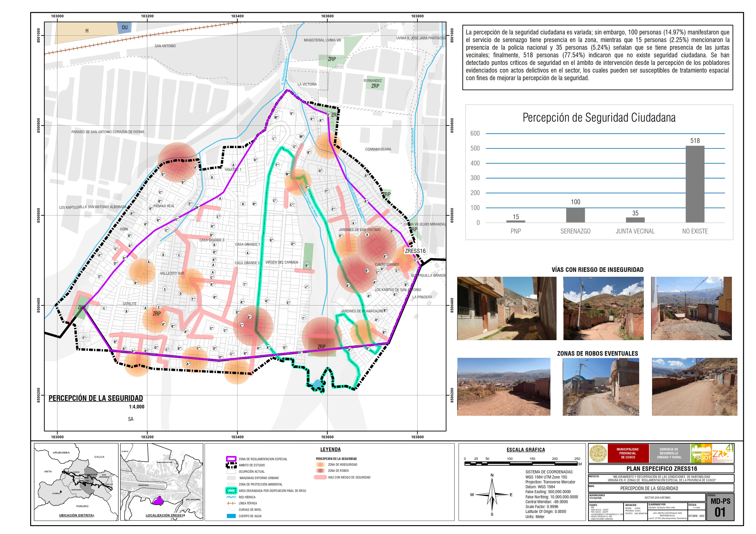Click the SERENAZGO bar in the chart
This screenshot has height=534, width=756.
[x=575, y=215]
